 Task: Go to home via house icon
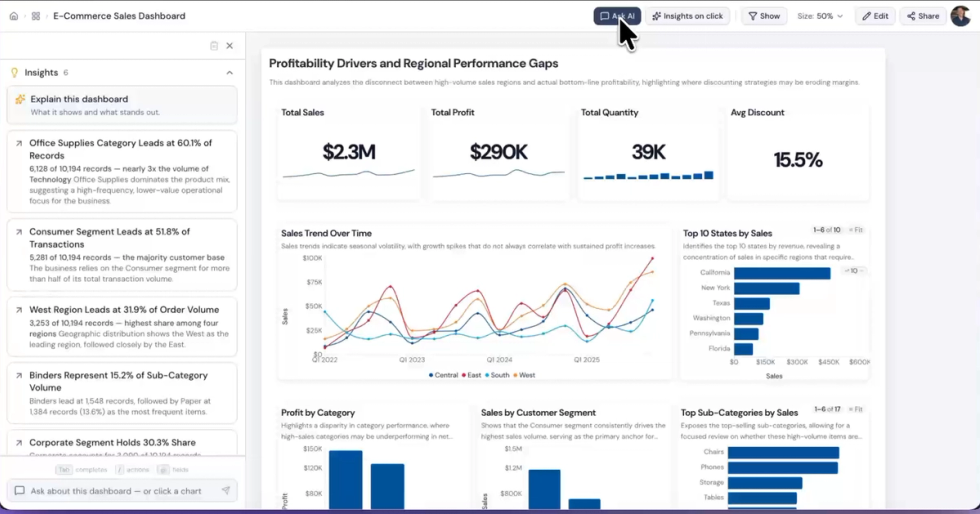[14, 16]
